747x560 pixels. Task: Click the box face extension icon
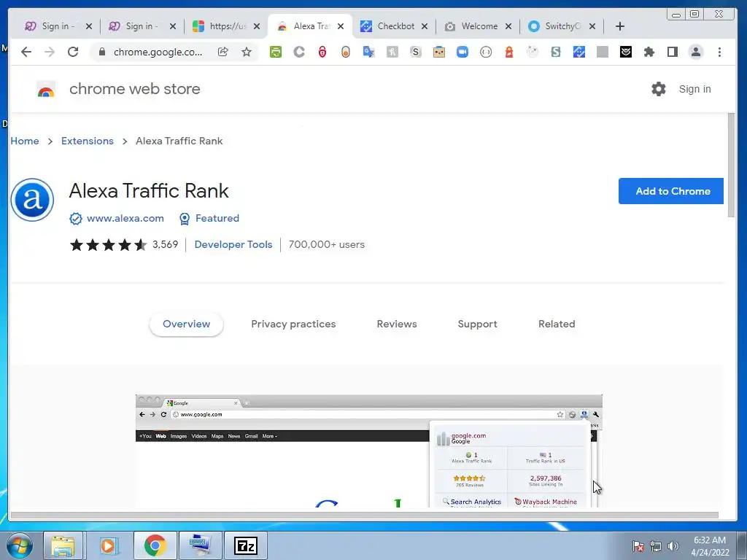tap(438, 52)
